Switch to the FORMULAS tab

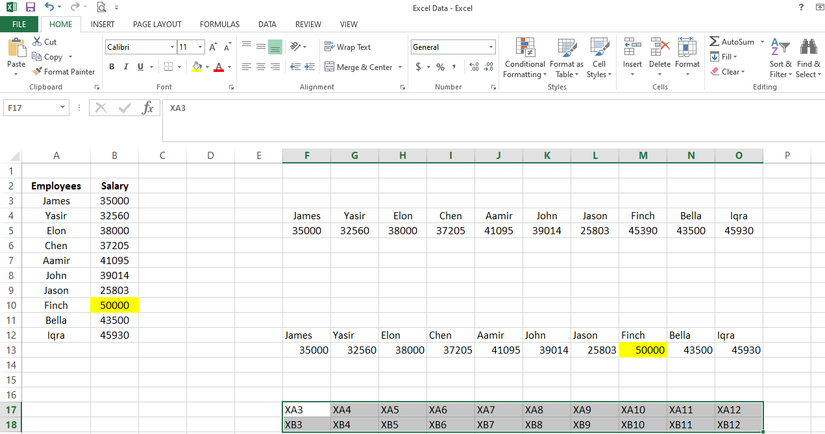(219, 24)
